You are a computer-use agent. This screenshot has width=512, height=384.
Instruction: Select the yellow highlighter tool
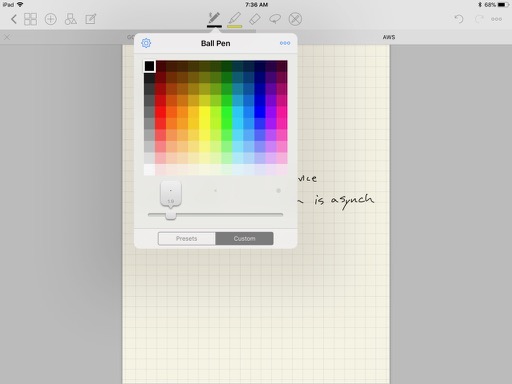235,19
